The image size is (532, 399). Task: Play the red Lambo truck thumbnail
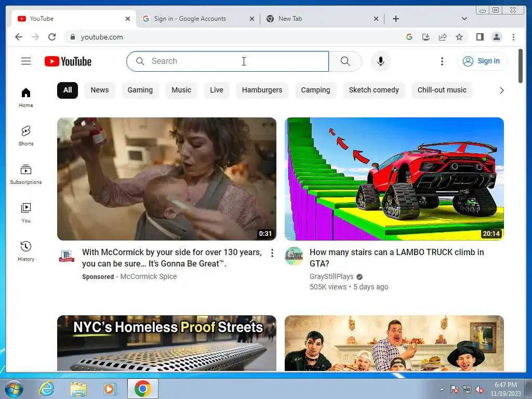tap(394, 179)
